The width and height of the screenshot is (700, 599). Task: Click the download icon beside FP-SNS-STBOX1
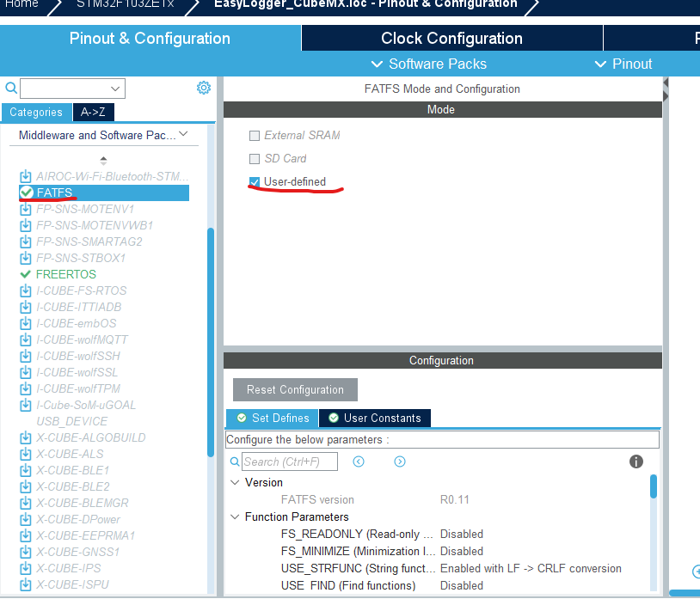[26, 258]
